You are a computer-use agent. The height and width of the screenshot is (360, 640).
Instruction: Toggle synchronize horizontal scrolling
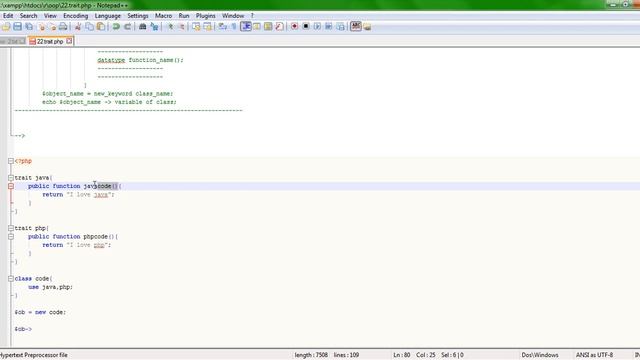pyautogui.click(x=207, y=27)
